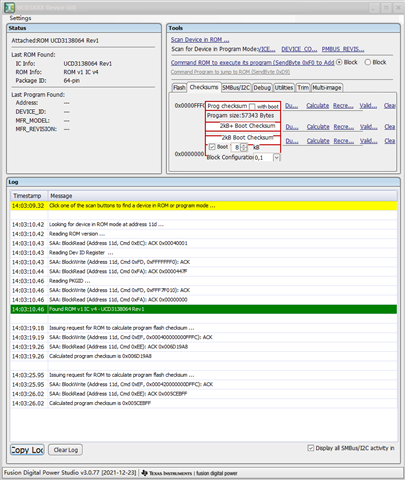Click Du... in the 2kB Boot Checksum row

[x=292, y=141]
